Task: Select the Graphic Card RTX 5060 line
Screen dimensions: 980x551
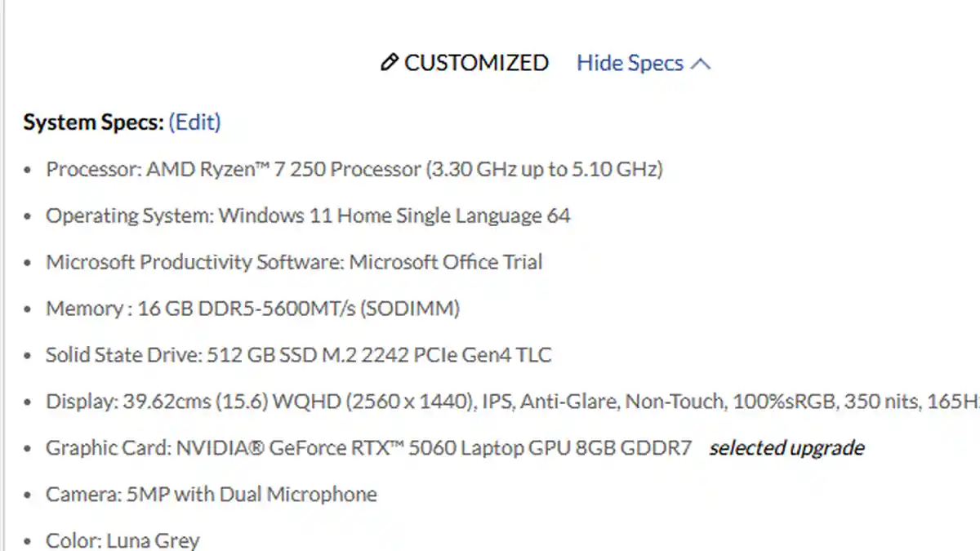Action: point(368,448)
